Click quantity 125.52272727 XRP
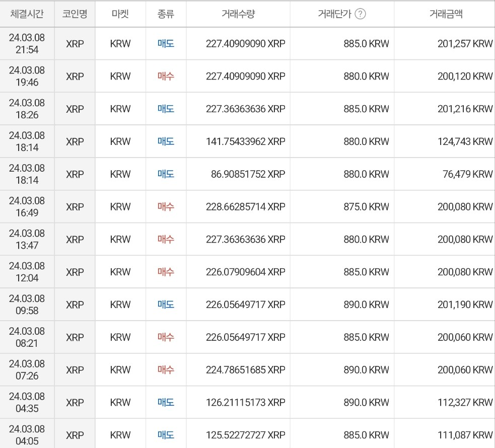This screenshot has width=495, height=448. [246, 435]
